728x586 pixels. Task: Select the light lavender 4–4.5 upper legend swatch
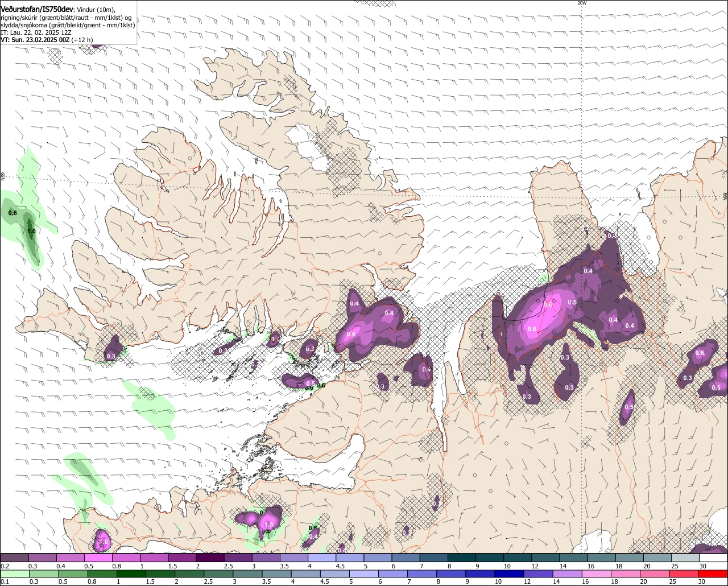coord(321,558)
